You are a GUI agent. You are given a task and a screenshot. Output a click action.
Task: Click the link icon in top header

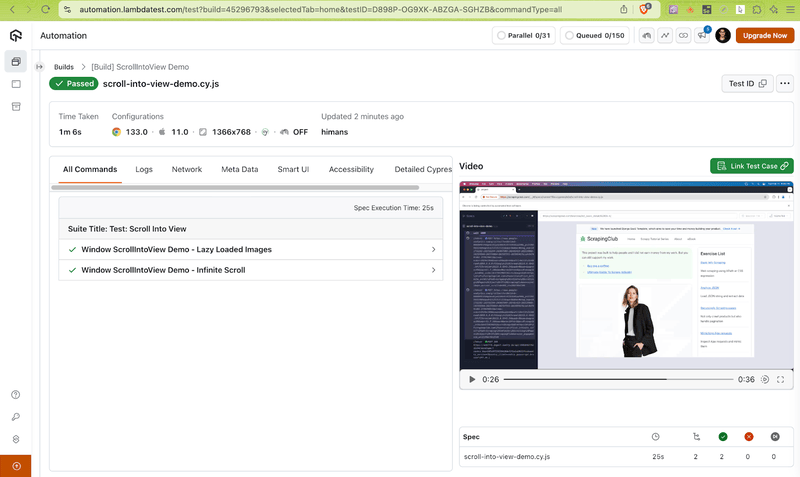click(x=683, y=36)
